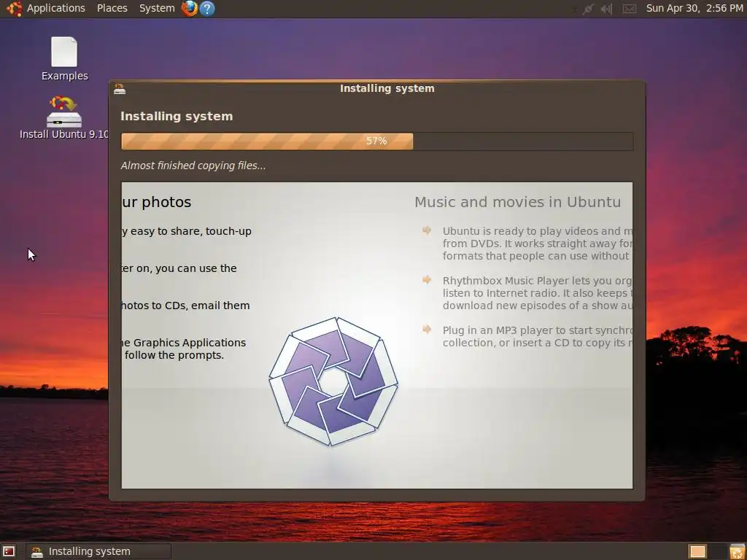
Task: Open the Applications menu
Action: 55,8
